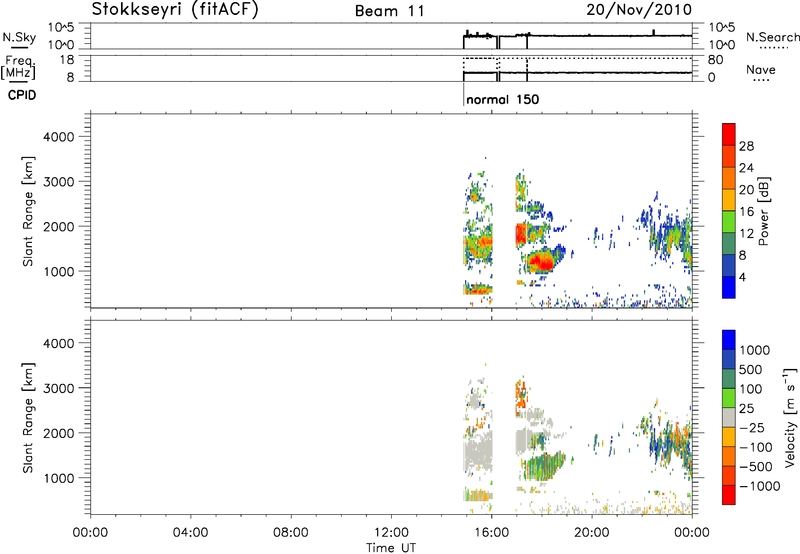The height and width of the screenshot is (554, 800).
Task: Pick the bright blue bottom segment of power colorbar
Action: [x=729, y=288]
